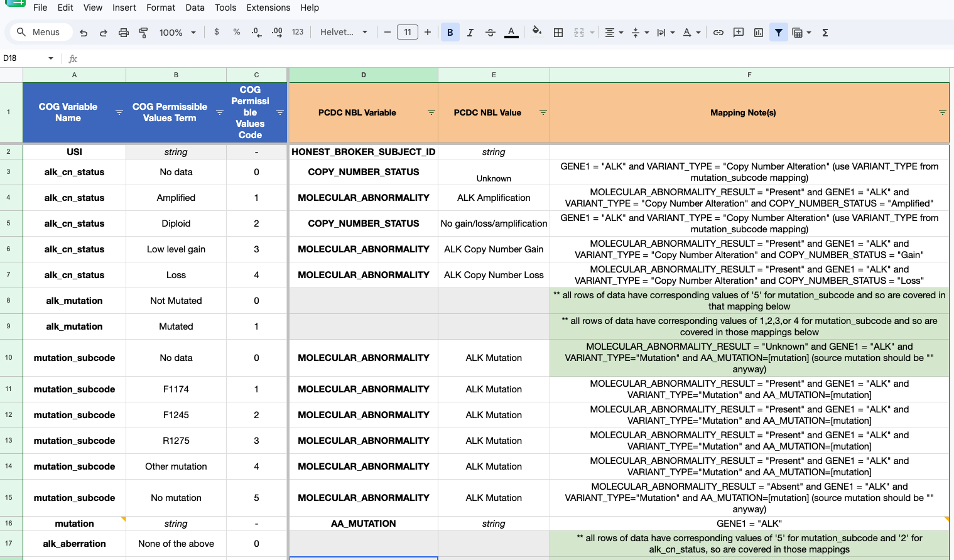Viewport: 954px width, 560px height.
Task: Open the text rotation options
Action: (x=691, y=33)
